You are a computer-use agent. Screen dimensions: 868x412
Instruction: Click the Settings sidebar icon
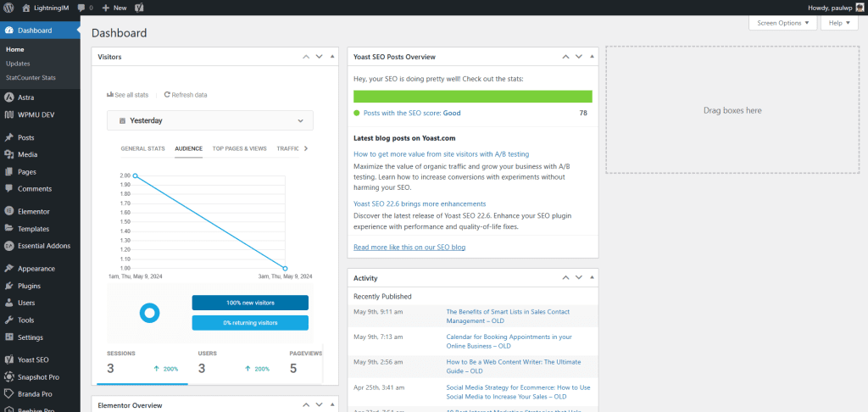pyautogui.click(x=8, y=337)
